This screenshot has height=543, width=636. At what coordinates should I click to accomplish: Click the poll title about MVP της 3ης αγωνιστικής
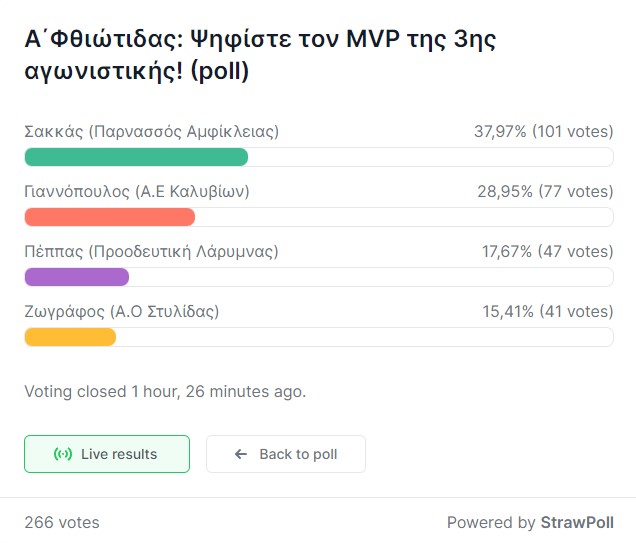[260, 56]
